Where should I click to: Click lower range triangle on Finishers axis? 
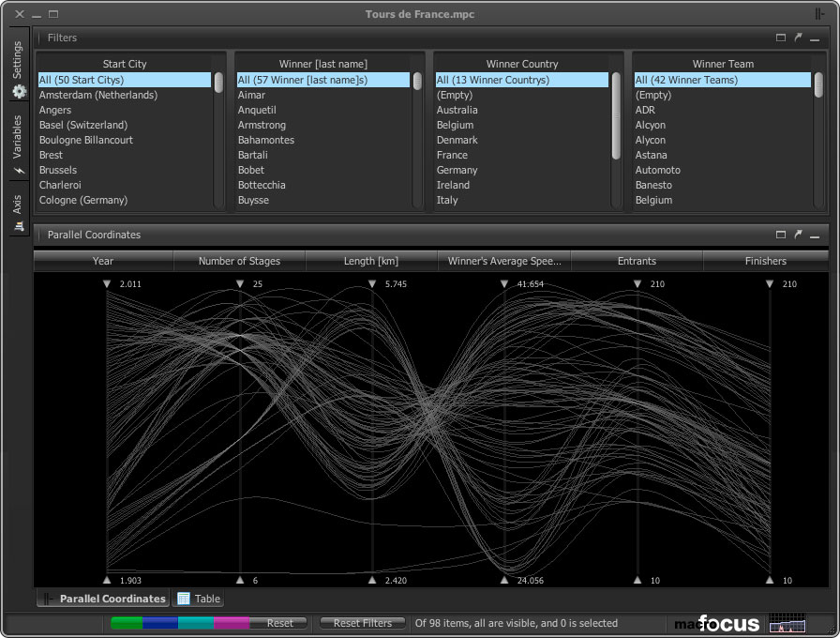(x=770, y=580)
